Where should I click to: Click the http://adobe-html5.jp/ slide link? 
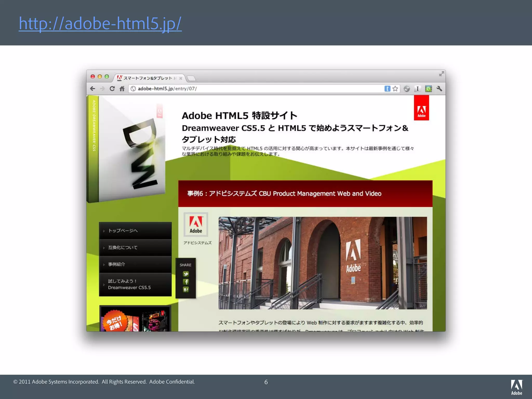[100, 23]
